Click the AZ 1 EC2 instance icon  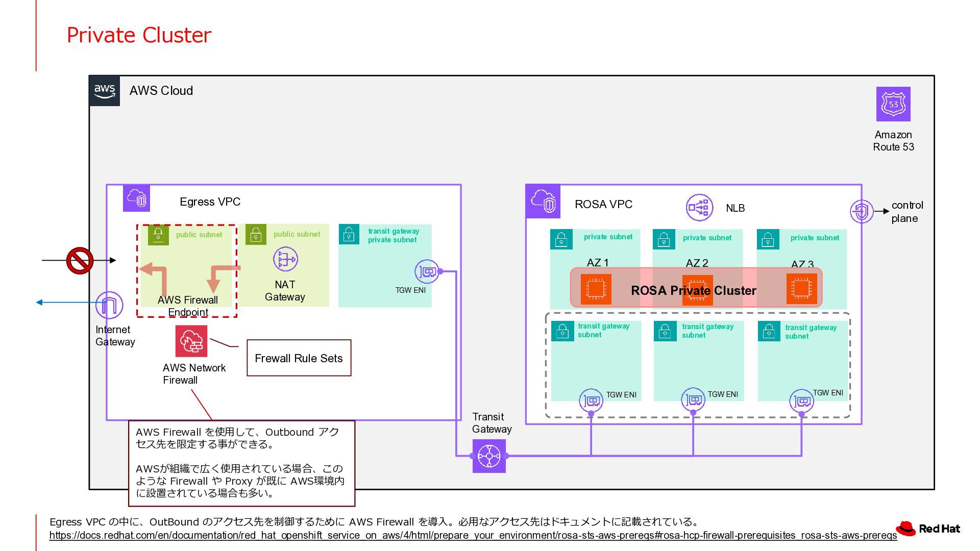[x=596, y=289]
